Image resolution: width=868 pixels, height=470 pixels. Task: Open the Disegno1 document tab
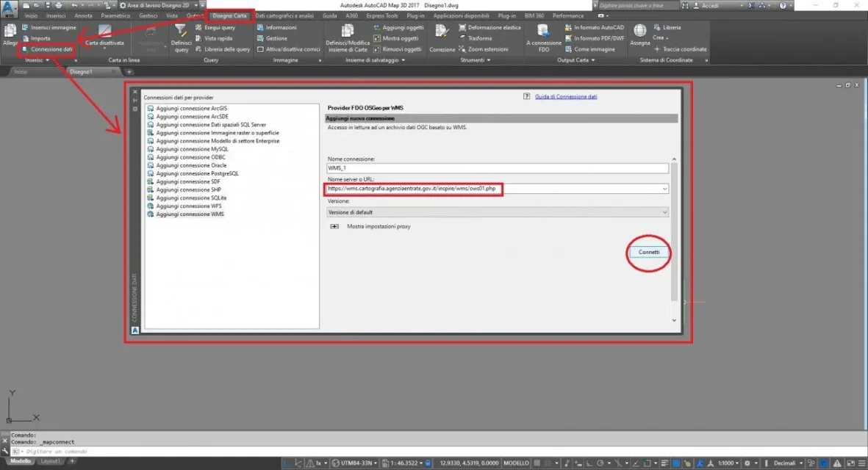point(82,72)
